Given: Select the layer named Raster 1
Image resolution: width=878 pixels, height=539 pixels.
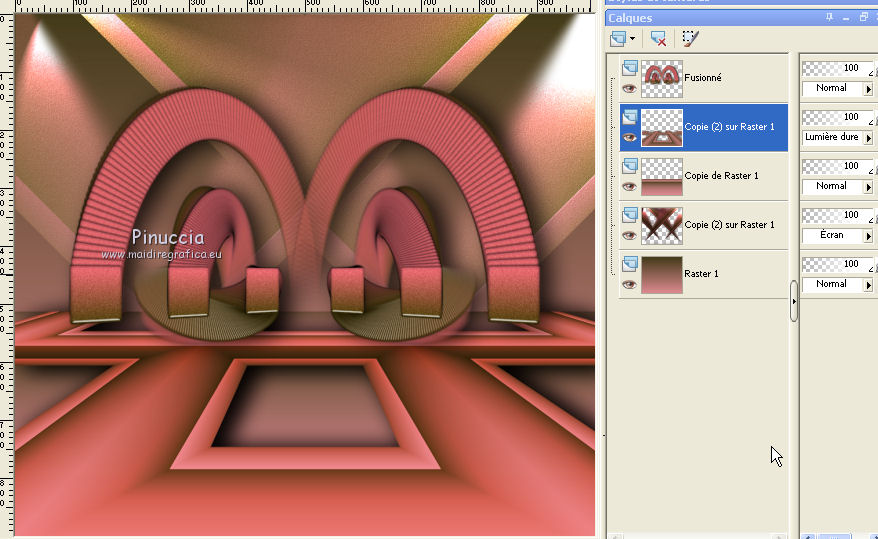Looking at the screenshot, I should (x=701, y=274).
